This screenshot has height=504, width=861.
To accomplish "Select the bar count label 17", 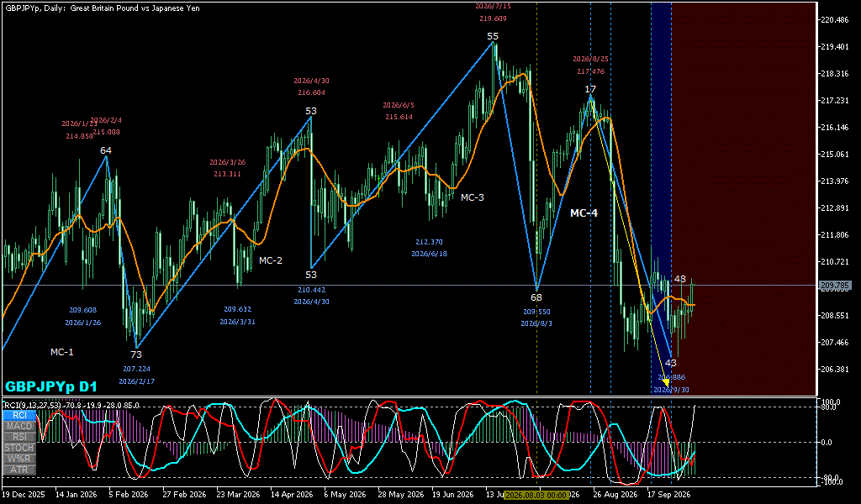I will (x=590, y=89).
